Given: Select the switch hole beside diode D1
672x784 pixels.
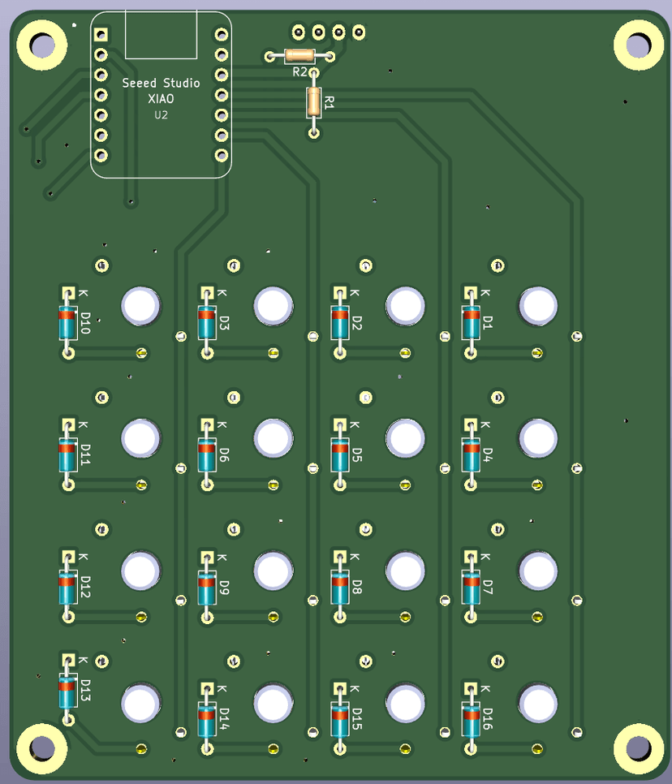Looking at the screenshot, I should (x=537, y=305).
